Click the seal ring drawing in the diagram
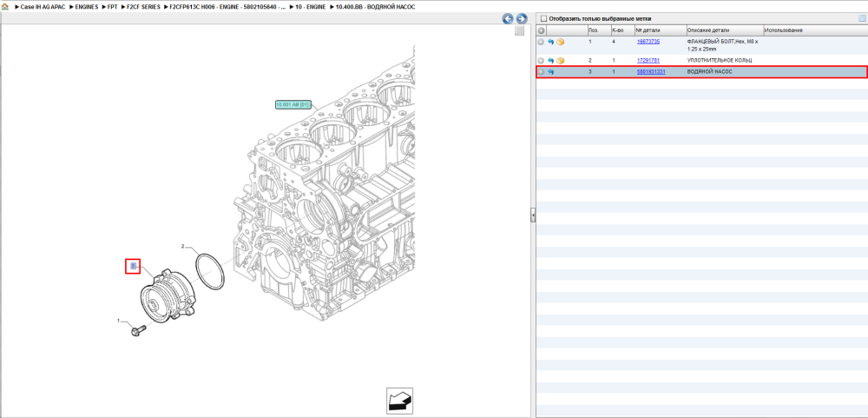 210,271
